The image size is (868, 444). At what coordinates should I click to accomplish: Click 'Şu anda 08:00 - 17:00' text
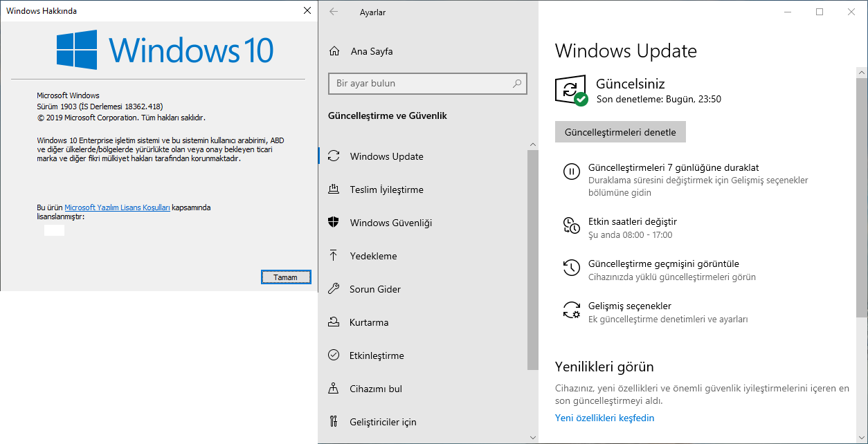(x=630, y=235)
